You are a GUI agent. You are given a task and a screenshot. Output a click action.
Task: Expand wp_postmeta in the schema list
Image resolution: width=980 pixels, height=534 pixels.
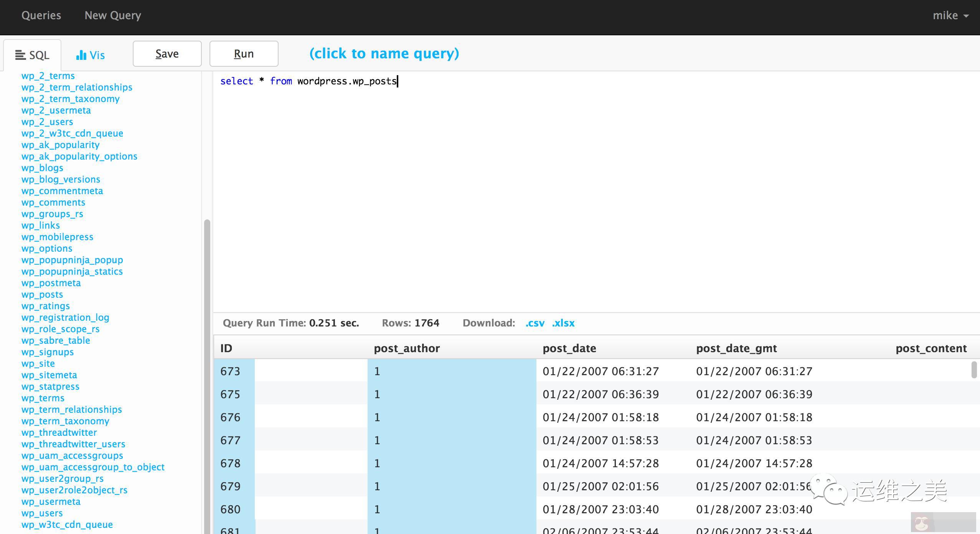51,283
